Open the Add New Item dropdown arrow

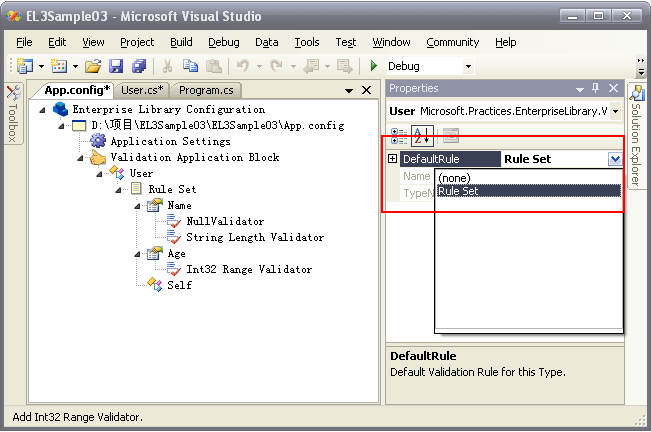(76, 66)
